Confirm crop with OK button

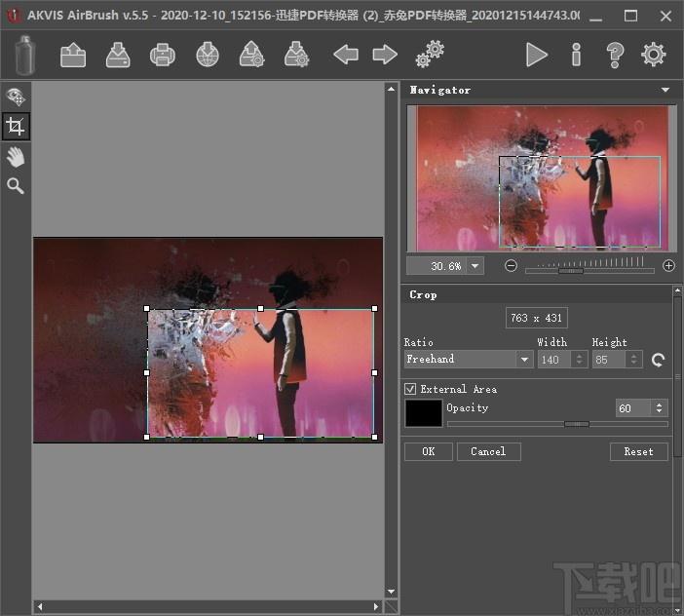[x=429, y=451]
